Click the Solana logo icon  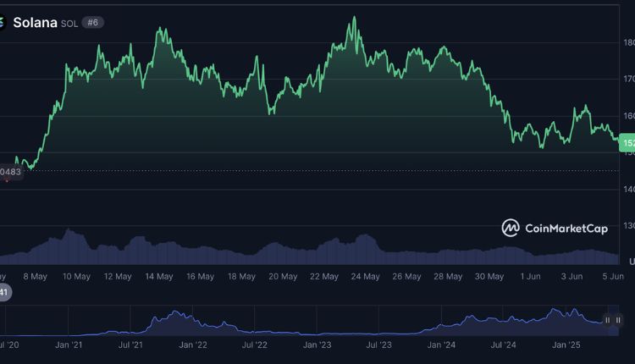[x=3, y=23]
